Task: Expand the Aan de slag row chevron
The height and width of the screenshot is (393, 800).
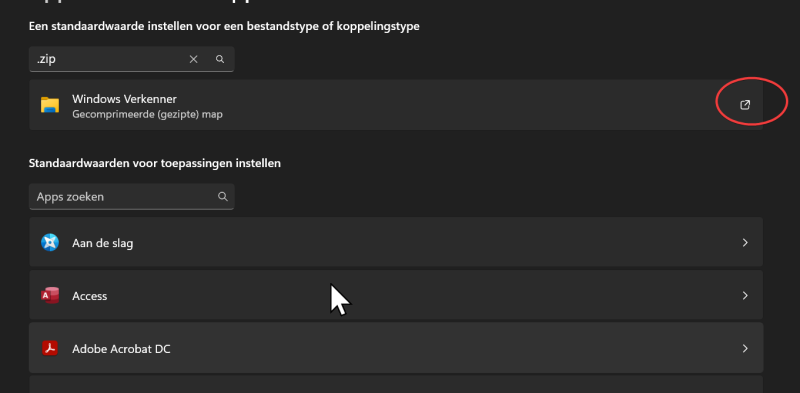Action: 745,242
